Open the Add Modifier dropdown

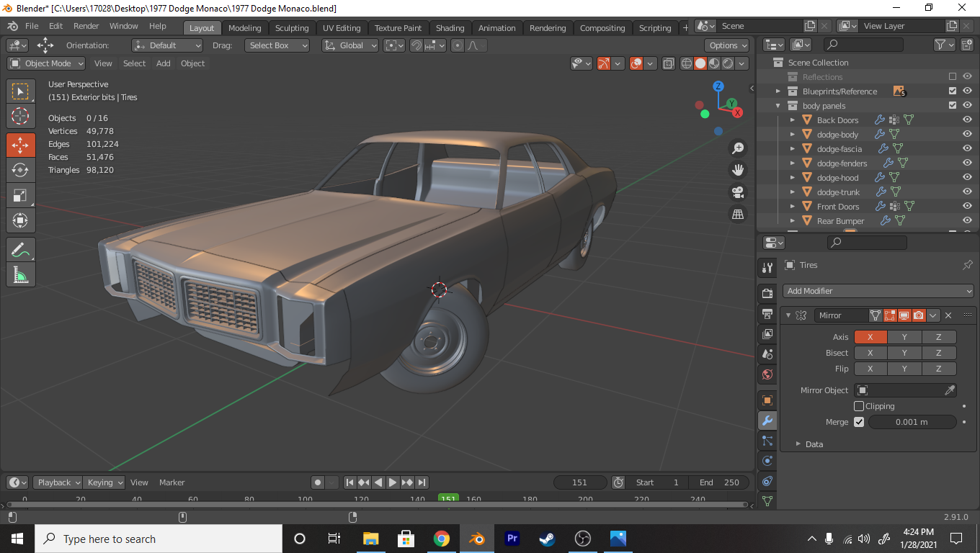(878, 291)
